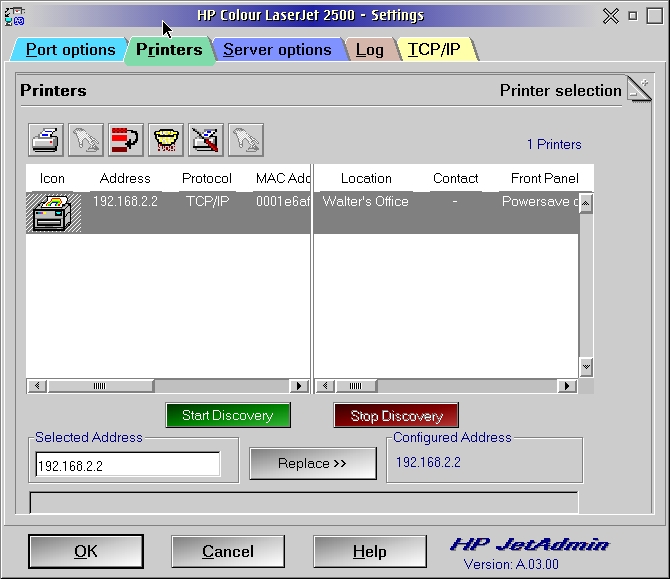
Task: Close the Settings window with the X button
Action: [611, 16]
